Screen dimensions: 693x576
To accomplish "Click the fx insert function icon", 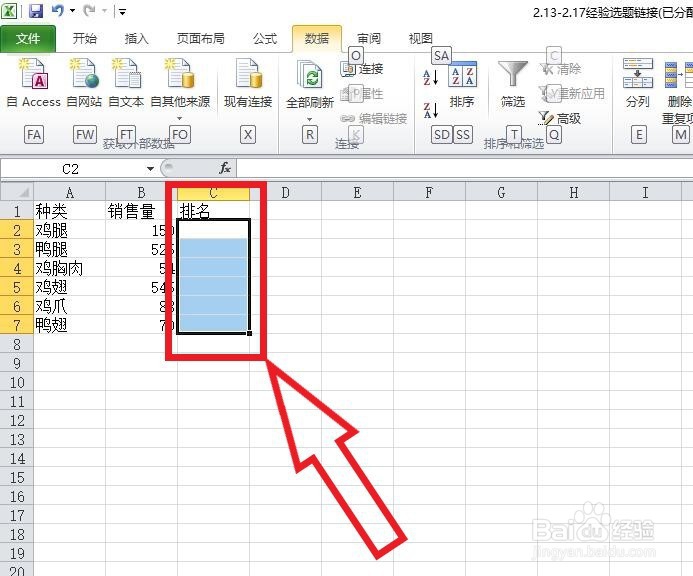I will click(225, 168).
